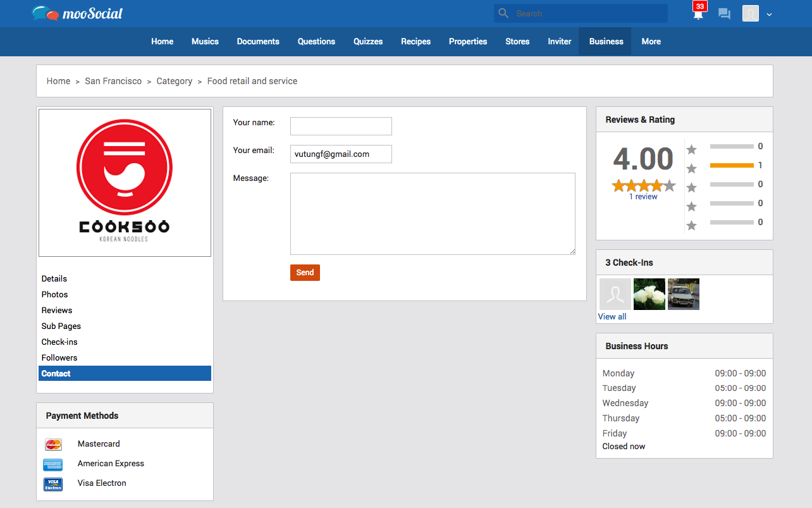Screen dimensions: 812x508
Task: Open the Home menu
Action: [x=162, y=41]
